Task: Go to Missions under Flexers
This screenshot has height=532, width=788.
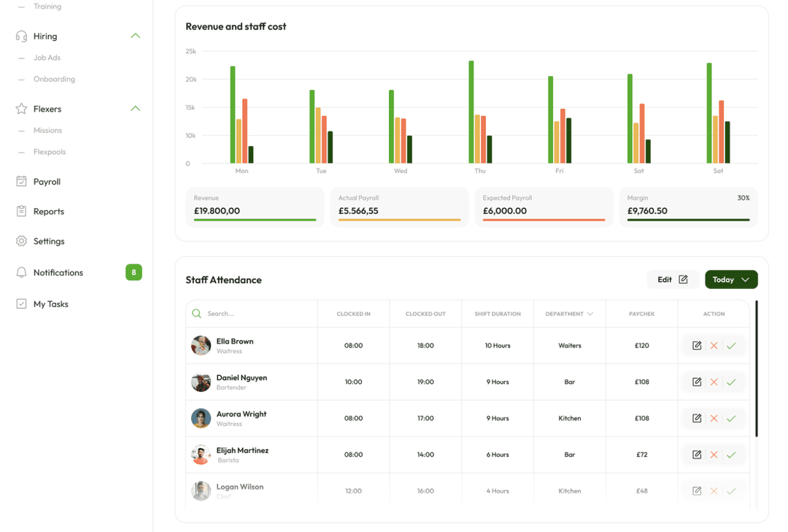Action: click(x=47, y=131)
